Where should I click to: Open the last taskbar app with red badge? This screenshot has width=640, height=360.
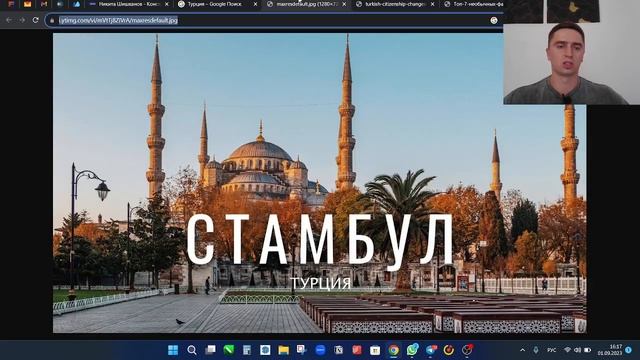[x=467, y=350]
